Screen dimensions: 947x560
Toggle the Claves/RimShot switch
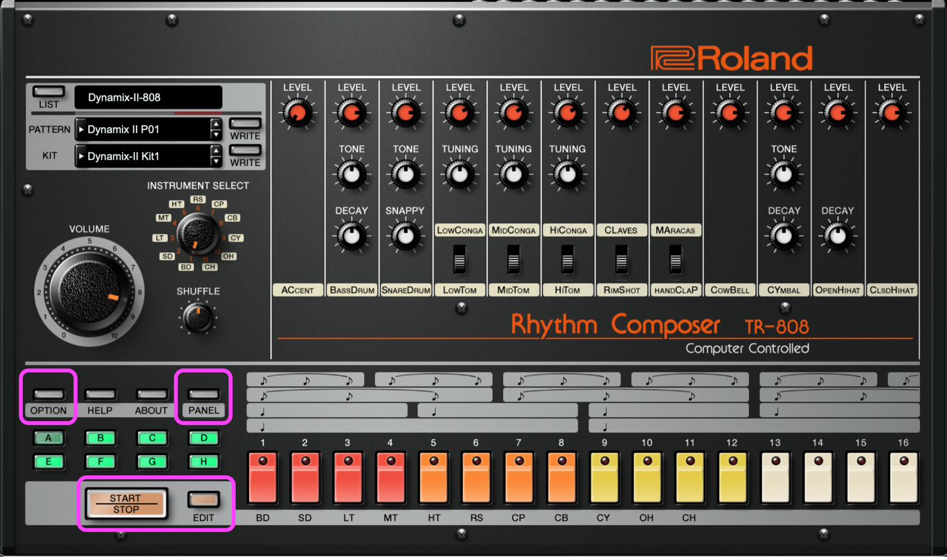coord(621,259)
